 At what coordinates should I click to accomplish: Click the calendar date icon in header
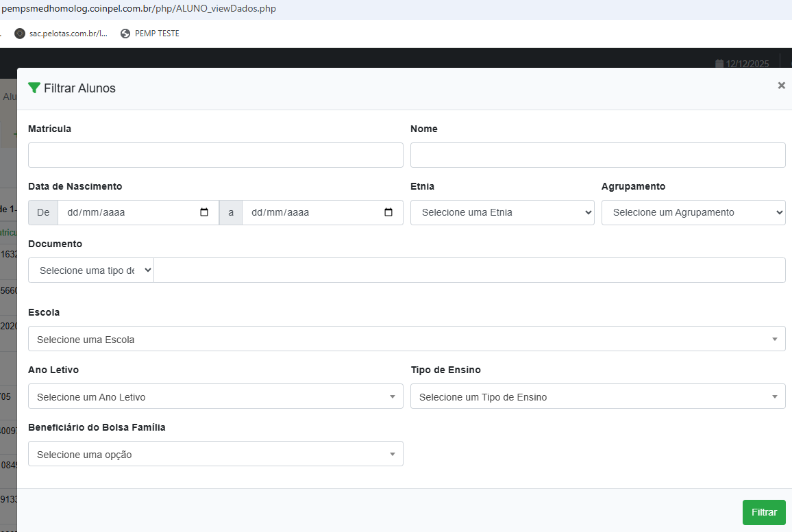[719, 64]
